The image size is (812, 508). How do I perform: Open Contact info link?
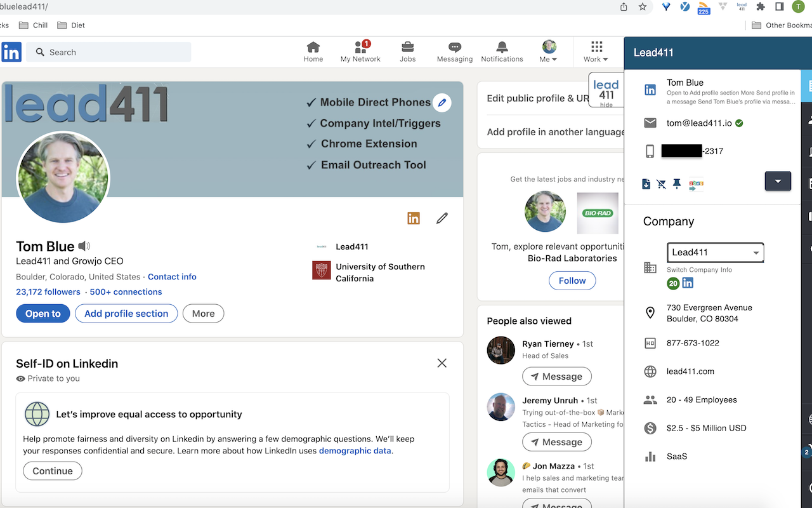click(x=172, y=277)
